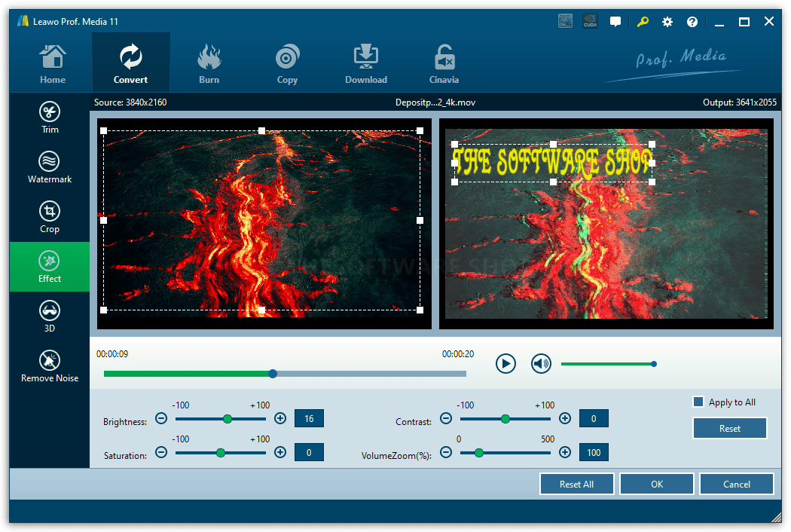The height and width of the screenshot is (532, 791).
Task: Switch to the Convert module
Action: 130,63
